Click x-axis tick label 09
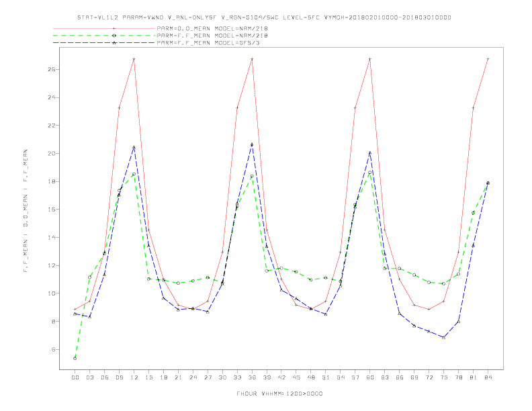The height and width of the screenshot is (411, 532). [x=119, y=377]
